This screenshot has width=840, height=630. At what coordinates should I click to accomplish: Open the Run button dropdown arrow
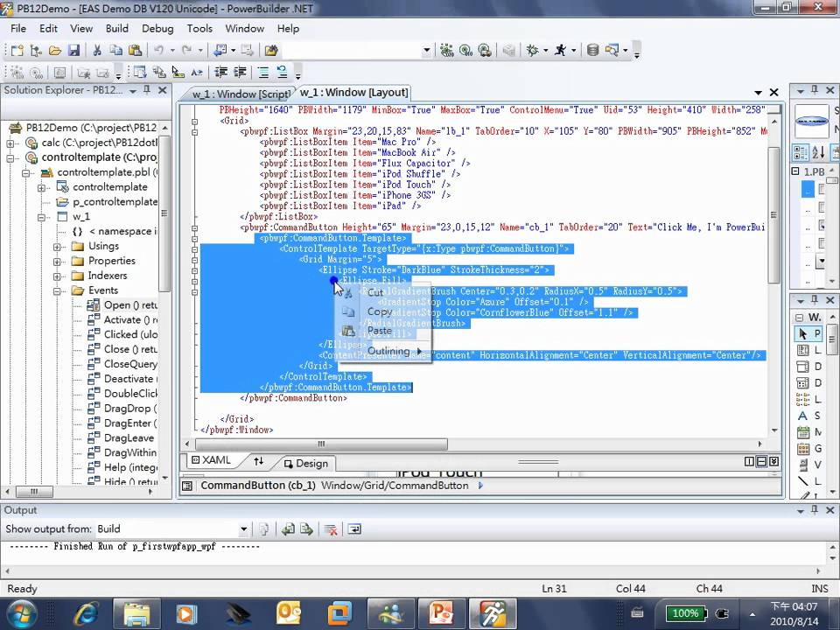click(x=574, y=51)
